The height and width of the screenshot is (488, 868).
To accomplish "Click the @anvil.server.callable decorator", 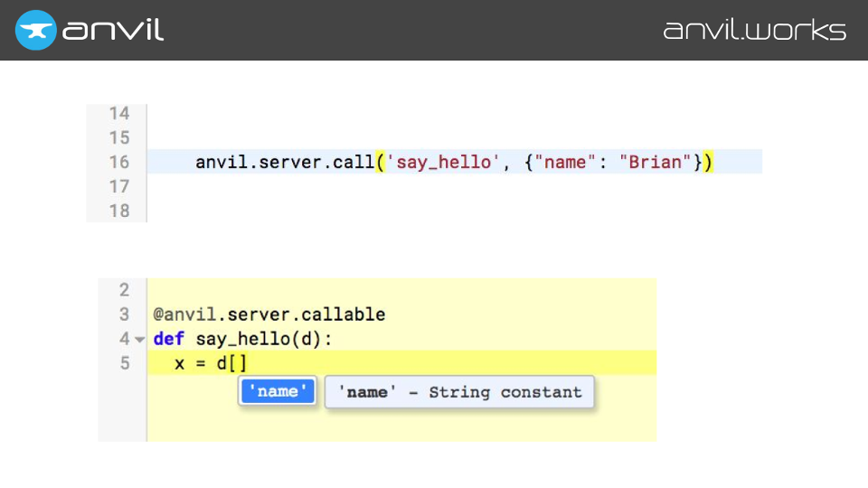I will [x=269, y=314].
